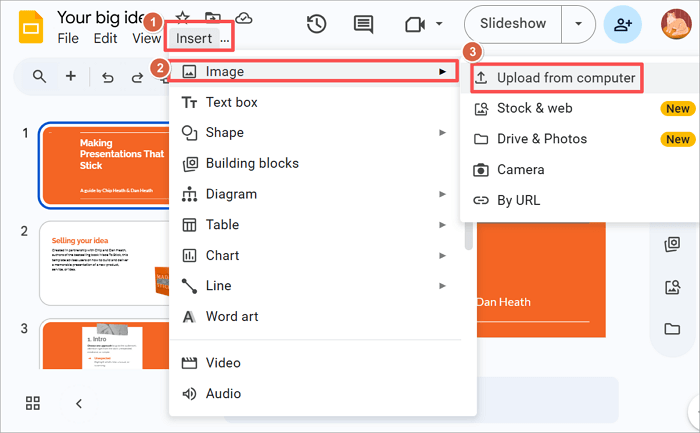Click the Slideshow button
700x433 pixels.
point(513,24)
